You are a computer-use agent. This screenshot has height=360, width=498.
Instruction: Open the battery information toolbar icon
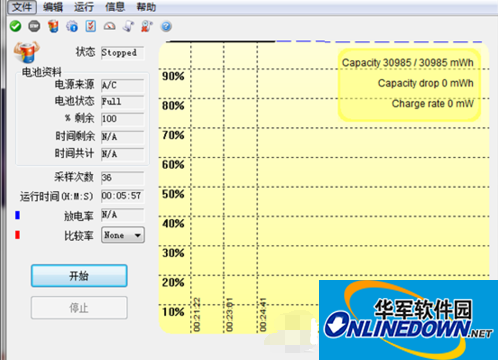[x=53, y=26]
